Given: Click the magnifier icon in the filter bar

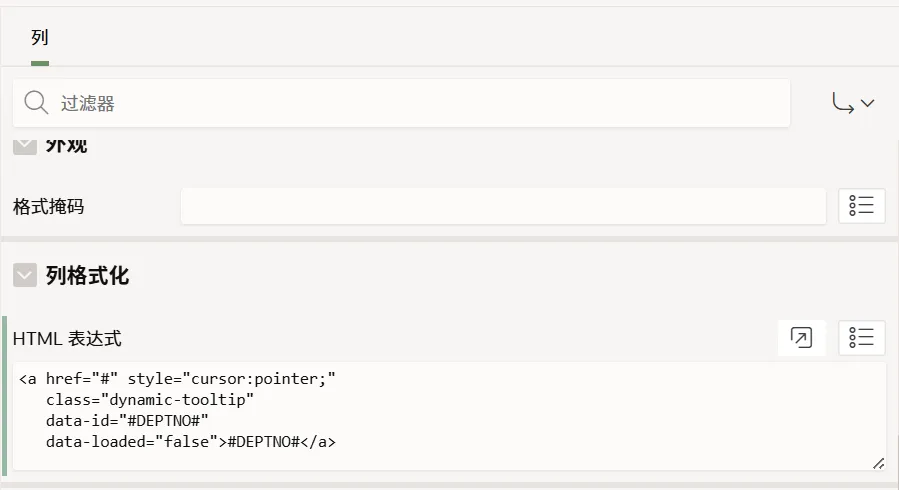Looking at the screenshot, I should [36, 103].
